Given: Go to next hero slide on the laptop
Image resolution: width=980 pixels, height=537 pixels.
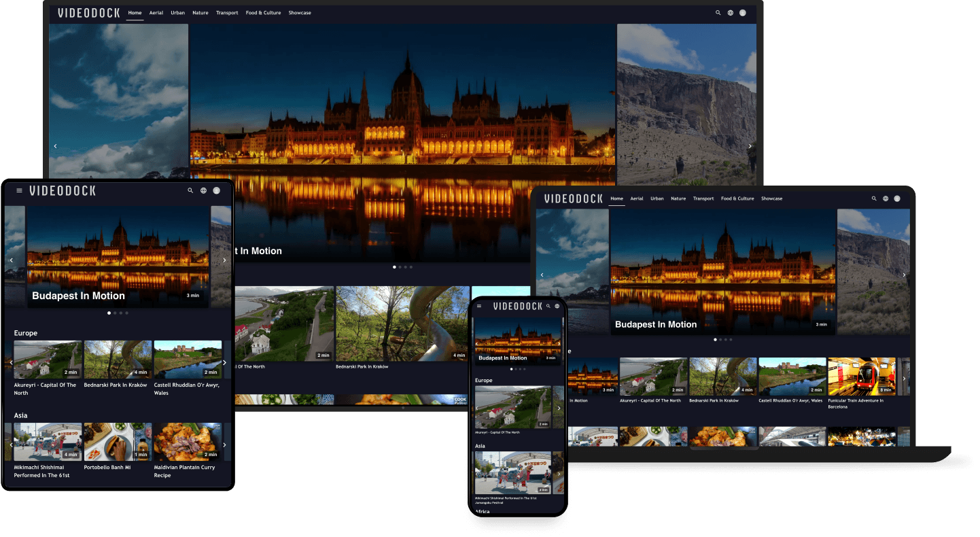Looking at the screenshot, I should click(904, 275).
